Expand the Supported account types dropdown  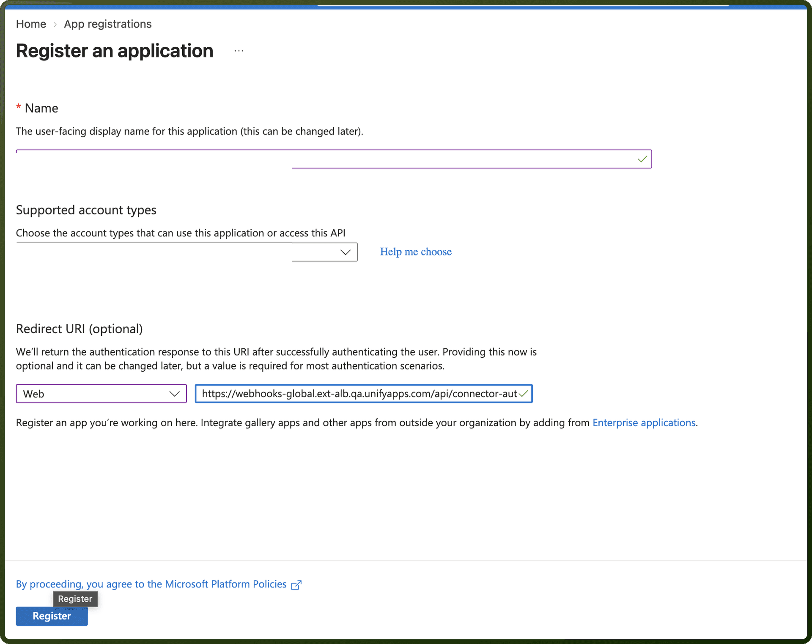[x=187, y=252]
